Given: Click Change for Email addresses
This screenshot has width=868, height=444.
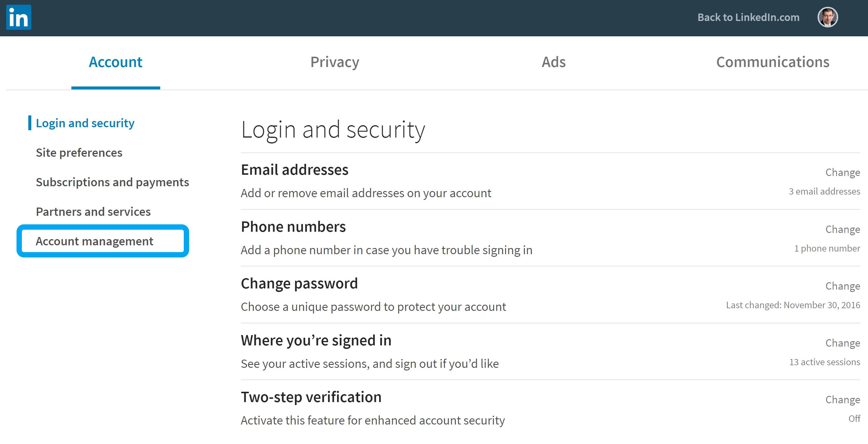Looking at the screenshot, I should tap(842, 172).
